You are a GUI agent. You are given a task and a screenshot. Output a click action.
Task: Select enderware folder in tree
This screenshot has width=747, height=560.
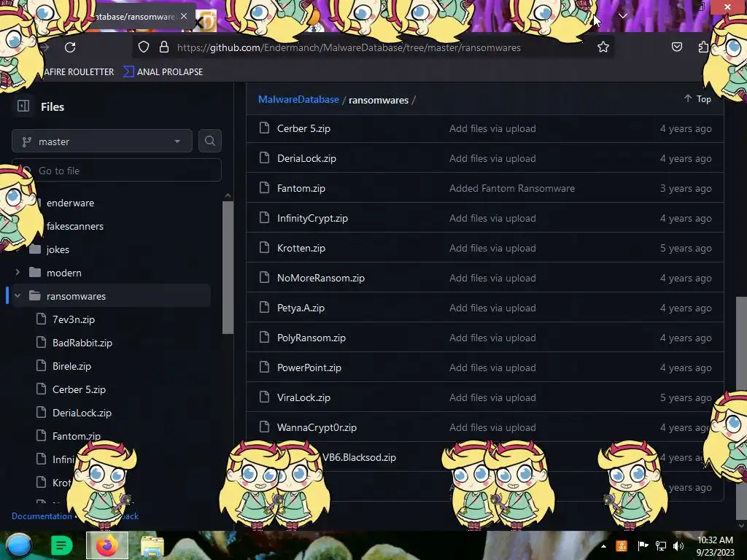[x=70, y=203]
